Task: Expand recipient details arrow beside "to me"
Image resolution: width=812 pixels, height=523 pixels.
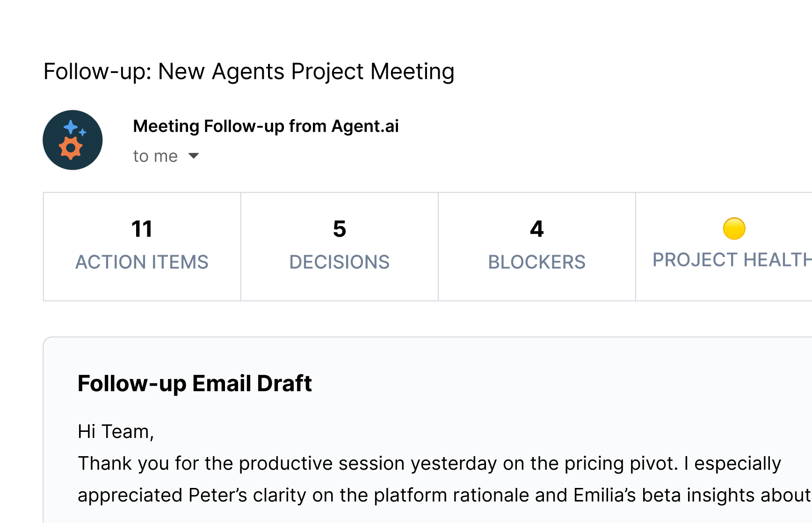Action: [x=194, y=156]
